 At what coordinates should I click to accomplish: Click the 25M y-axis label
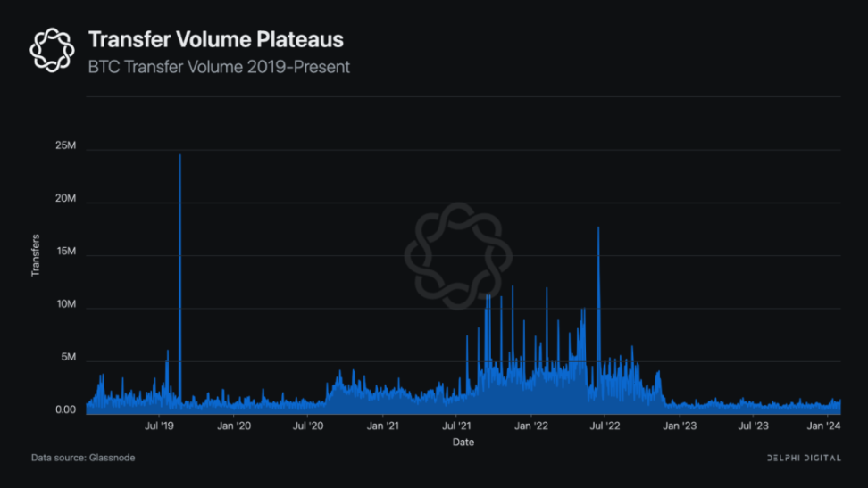coord(65,146)
